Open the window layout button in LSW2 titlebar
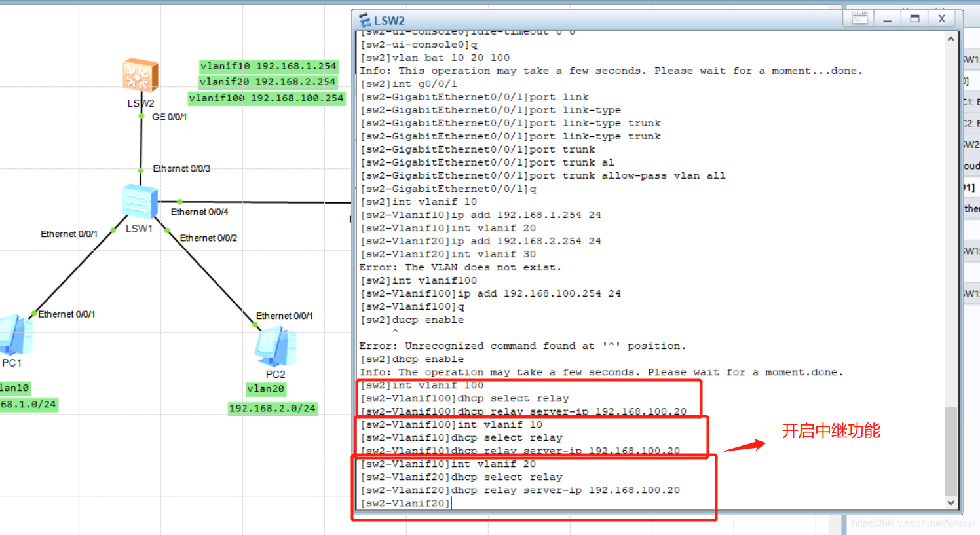 click(x=859, y=18)
